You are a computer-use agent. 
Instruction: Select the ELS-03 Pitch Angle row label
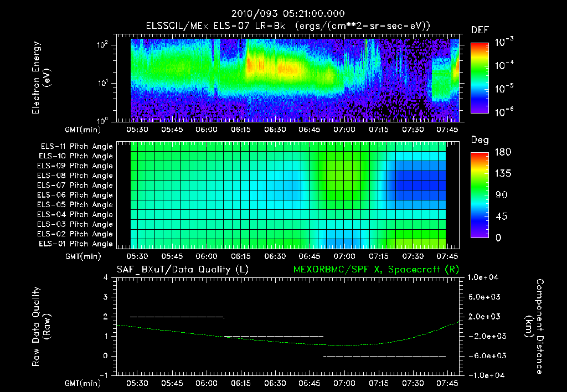(75, 225)
